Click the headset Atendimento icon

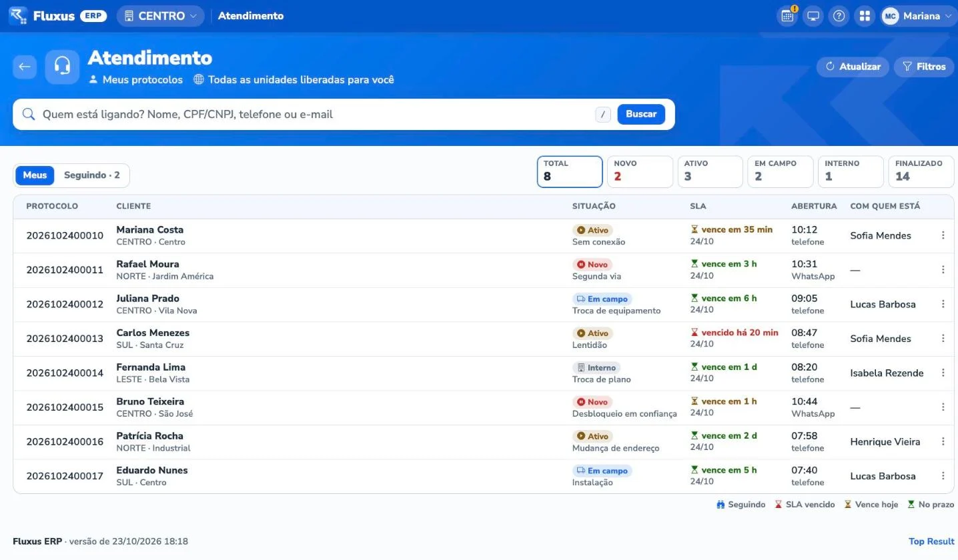tap(62, 67)
